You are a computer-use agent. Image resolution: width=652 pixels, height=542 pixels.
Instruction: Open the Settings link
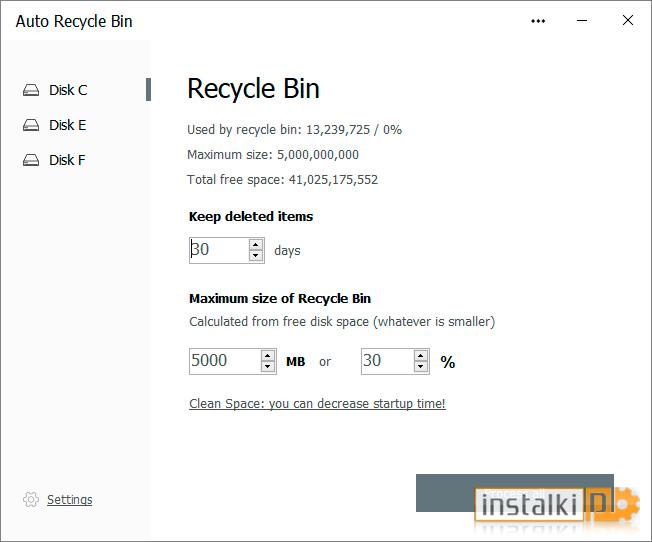click(69, 499)
